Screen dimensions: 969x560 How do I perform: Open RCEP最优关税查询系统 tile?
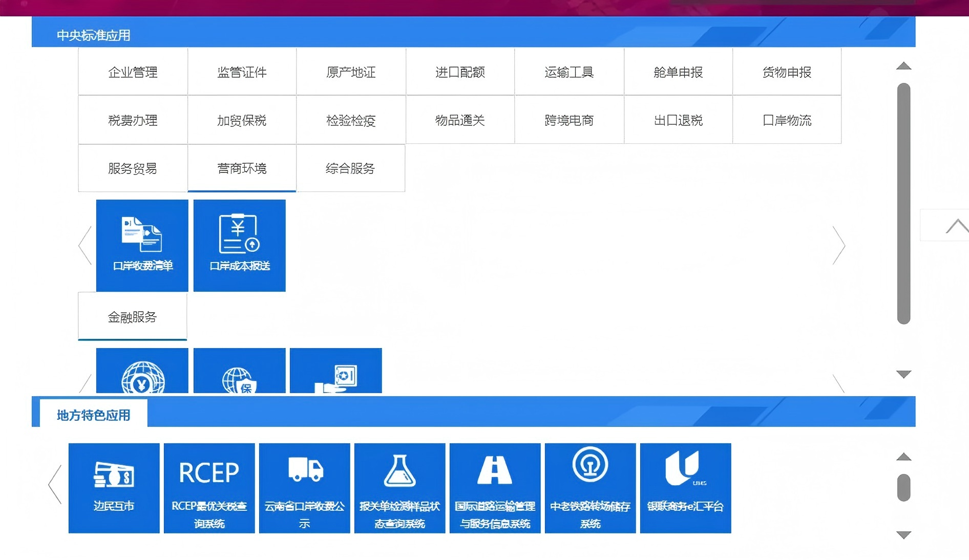click(x=209, y=488)
